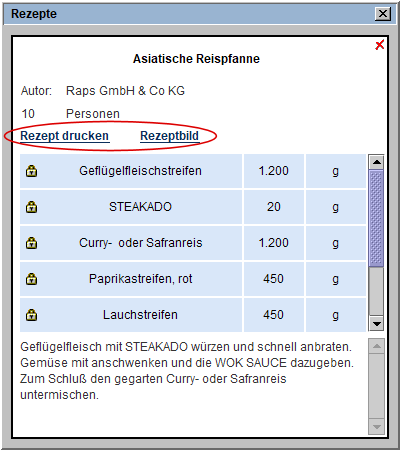Click ingredient list scrollbar down arrow
The height and width of the screenshot is (450, 400).
(x=377, y=323)
